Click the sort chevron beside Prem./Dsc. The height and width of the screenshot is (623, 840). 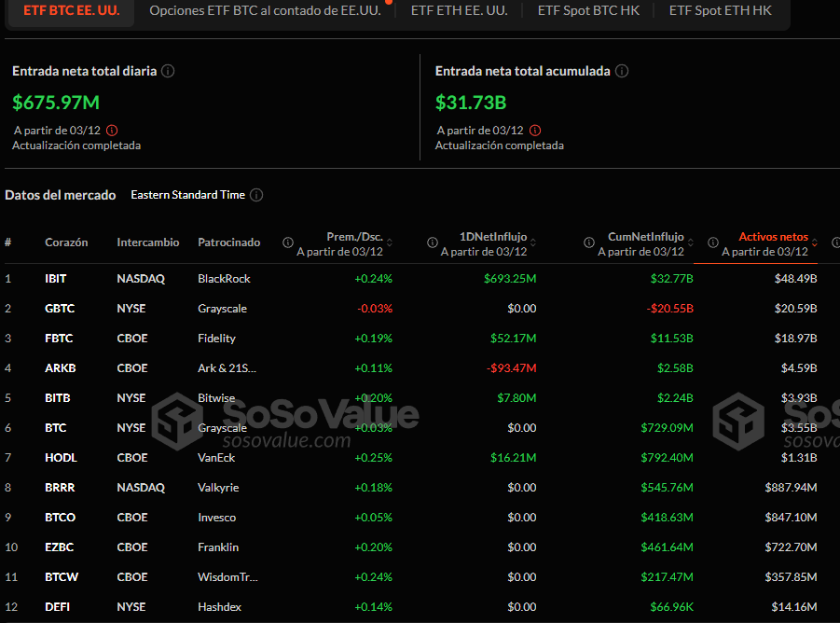pyautogui.click(x=390, y=242)
